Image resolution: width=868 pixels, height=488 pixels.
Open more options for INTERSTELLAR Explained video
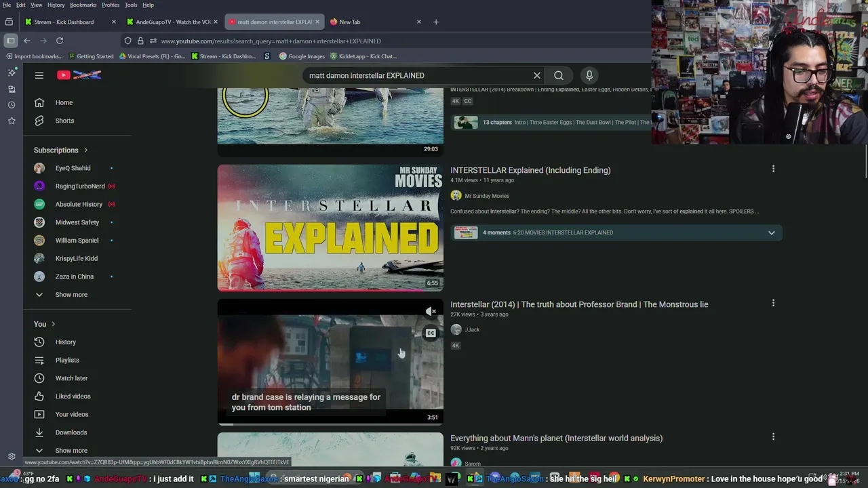click(x=773, y=169)
